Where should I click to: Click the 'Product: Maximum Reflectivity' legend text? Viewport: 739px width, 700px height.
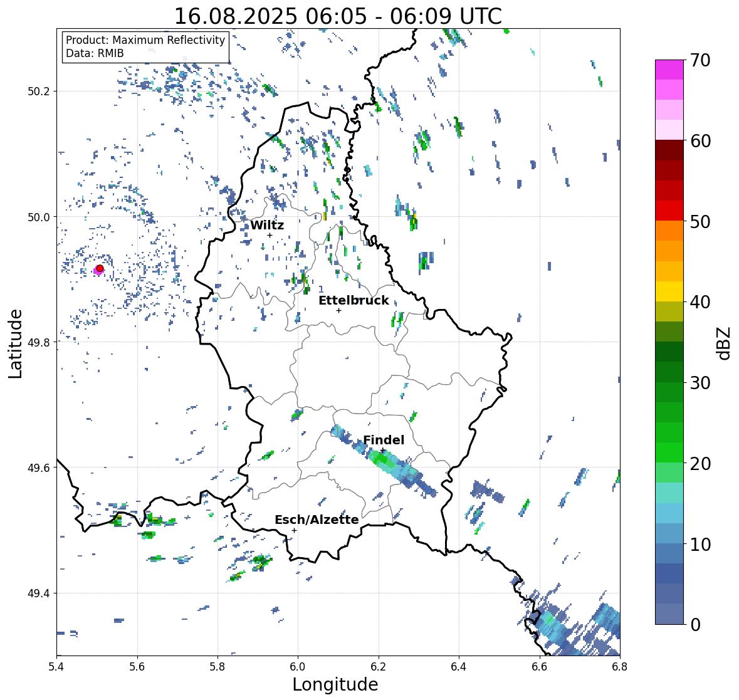[x=145, y=41]
